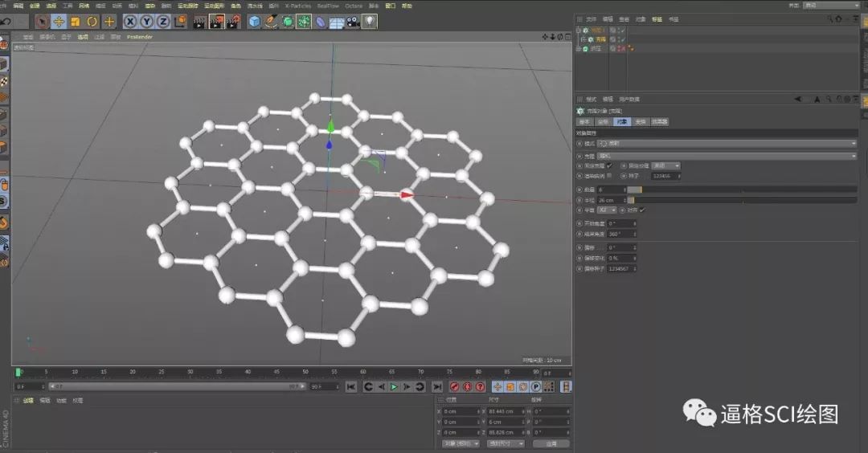
Task: Click frame 45 on timeline ruler
Action: [x=276, y=372]
